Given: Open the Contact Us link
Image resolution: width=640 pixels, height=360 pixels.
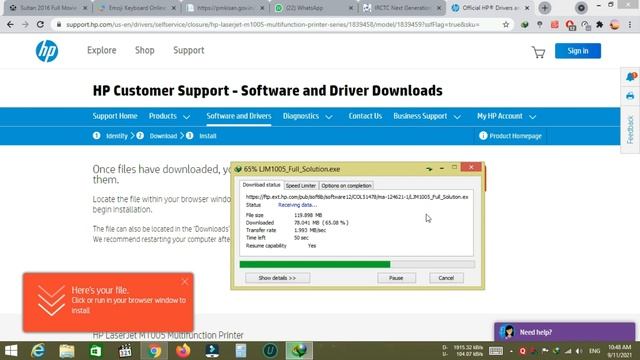Looking at the screenshot, I should click(365, 116).
